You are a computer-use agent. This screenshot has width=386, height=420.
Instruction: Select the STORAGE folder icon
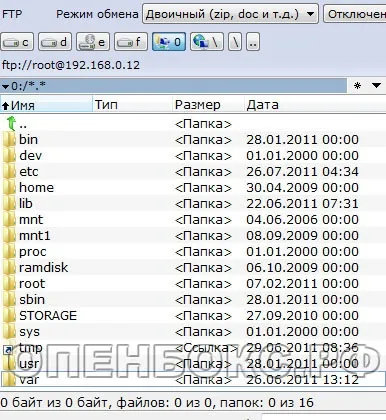[x=10, y=316]
